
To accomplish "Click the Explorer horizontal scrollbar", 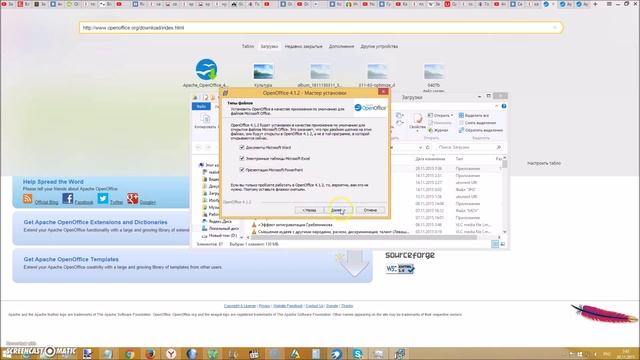I will click(x=363, y=237).
